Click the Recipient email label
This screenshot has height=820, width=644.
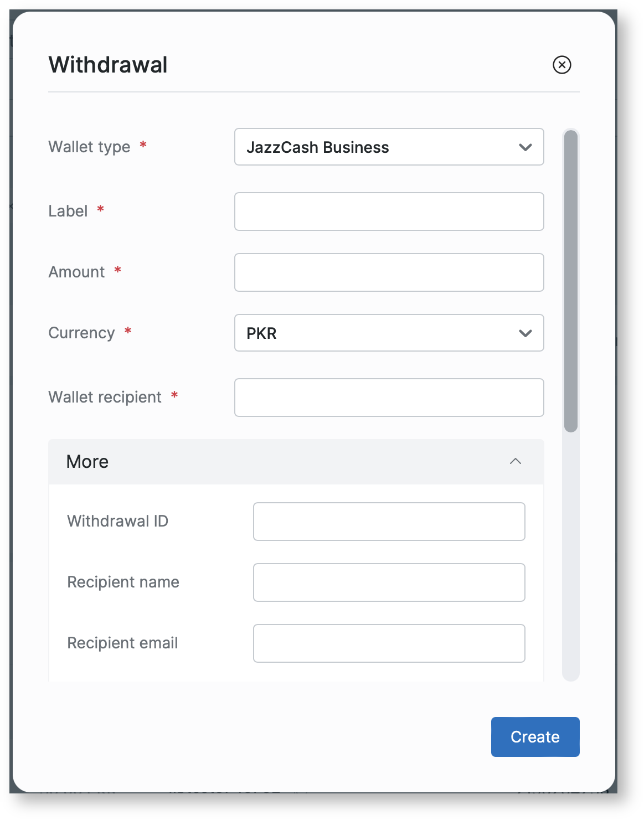[122, 643]
